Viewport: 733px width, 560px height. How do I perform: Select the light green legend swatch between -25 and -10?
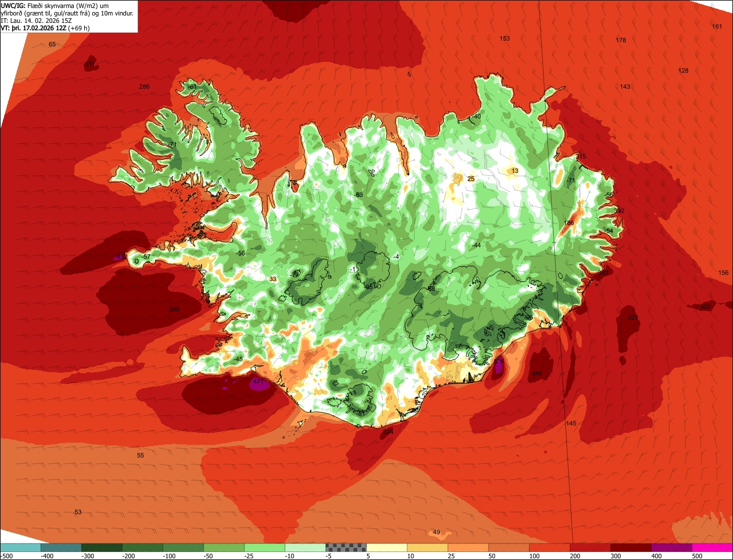click(265, 547)
